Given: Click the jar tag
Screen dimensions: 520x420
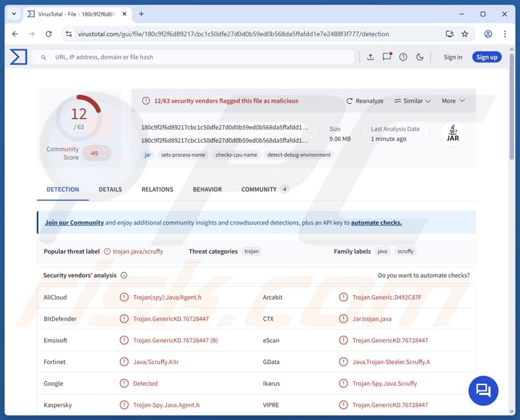Looking at the screenshot, I should 147,155.
